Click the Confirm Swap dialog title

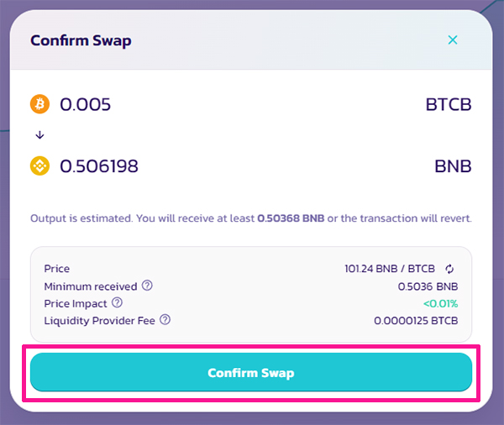point(81,41)
